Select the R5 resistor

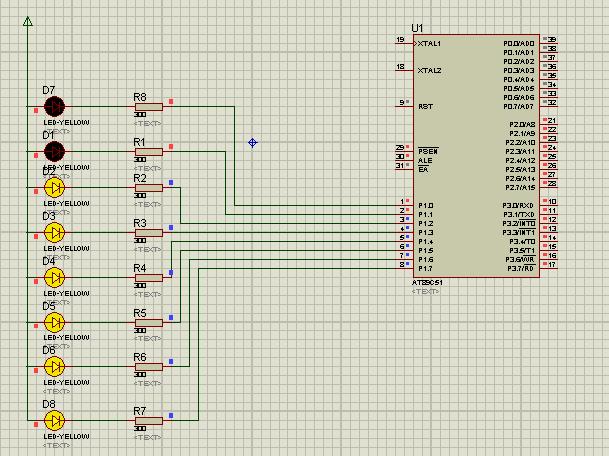click(149, 323)
